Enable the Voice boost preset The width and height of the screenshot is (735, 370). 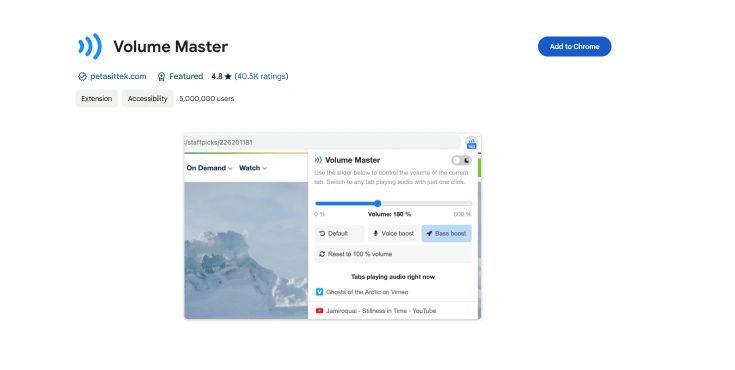[x=393, y=233]
